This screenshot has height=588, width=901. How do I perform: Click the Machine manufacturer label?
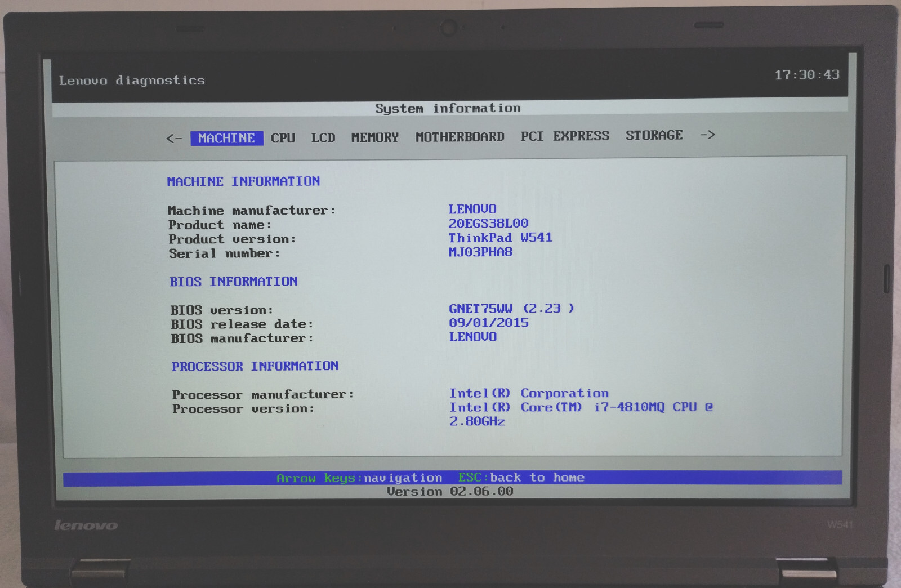[252, 211]
